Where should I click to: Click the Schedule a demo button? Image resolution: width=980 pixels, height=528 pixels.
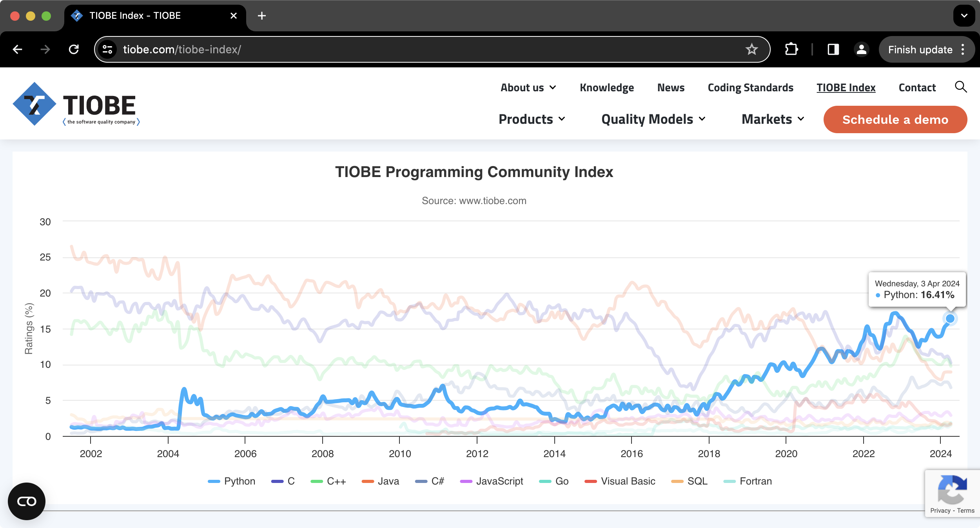point(895,119)
